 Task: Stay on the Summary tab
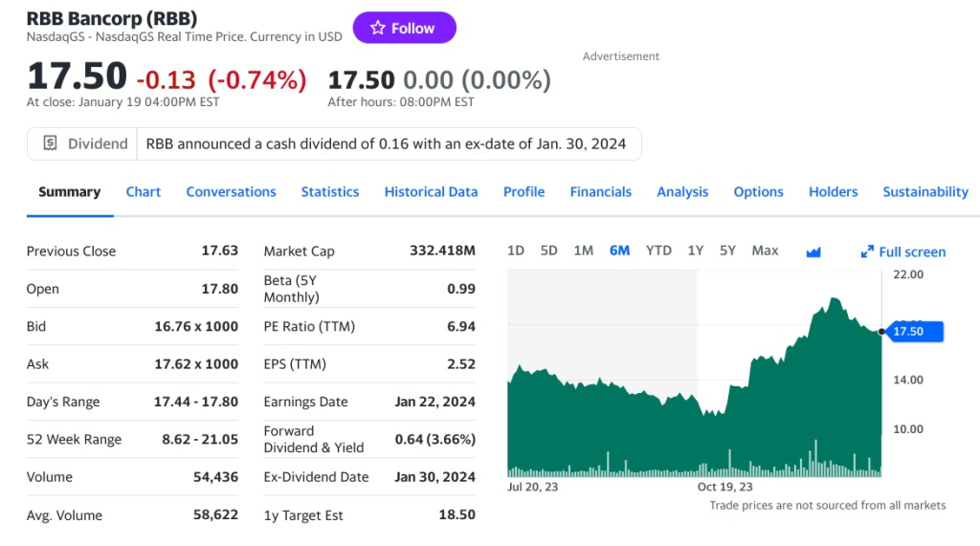69,192
